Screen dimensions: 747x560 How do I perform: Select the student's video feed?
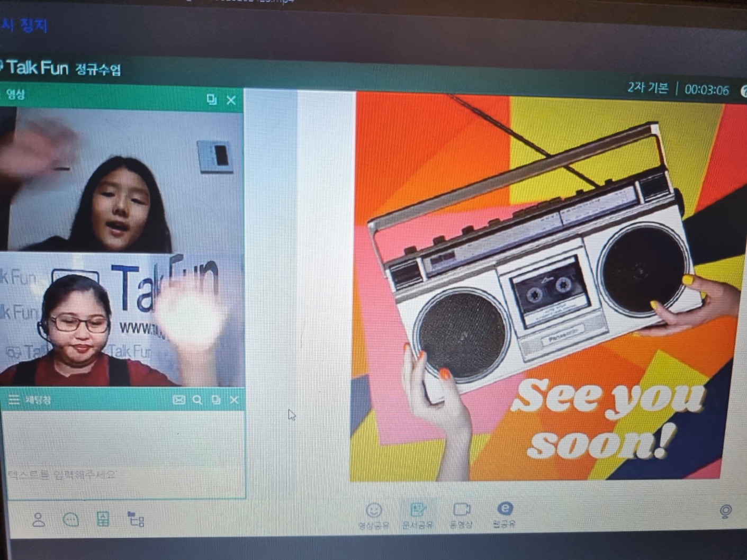coord(122,180)
